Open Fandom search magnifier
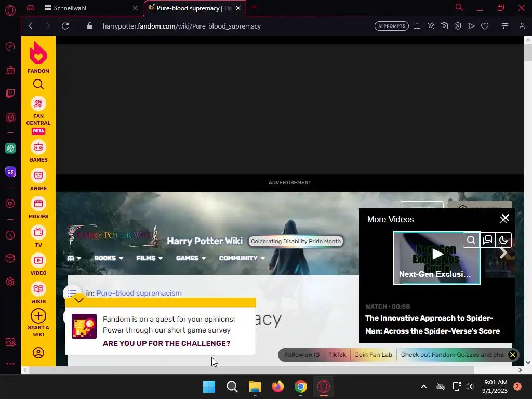 point(38,84)
